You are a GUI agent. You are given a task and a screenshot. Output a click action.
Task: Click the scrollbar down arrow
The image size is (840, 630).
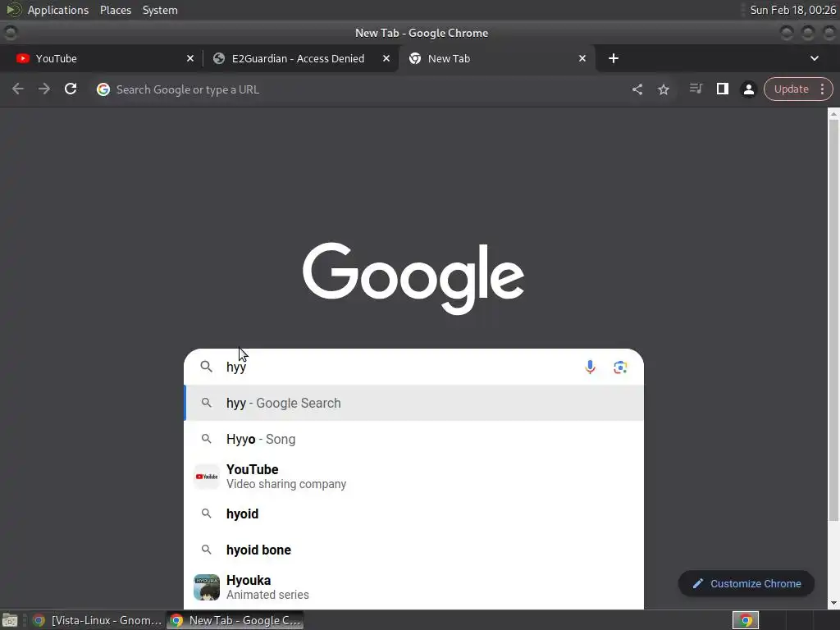833,603
